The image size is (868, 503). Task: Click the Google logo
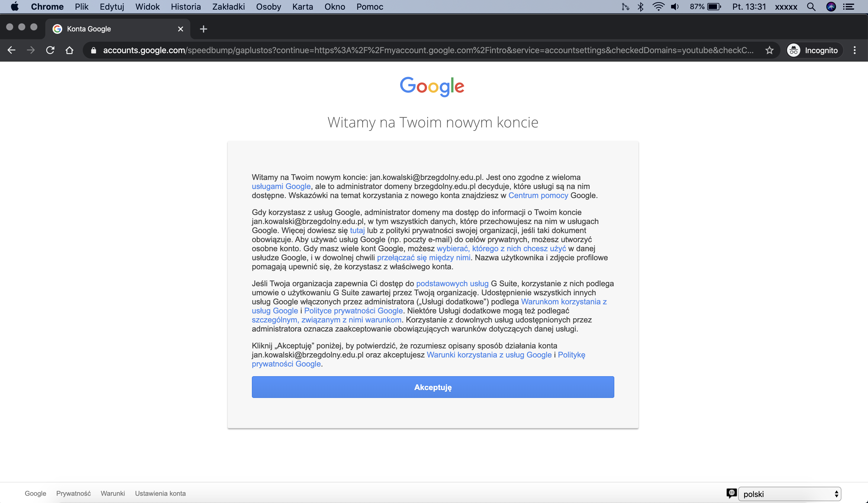[x=432, y=86]
